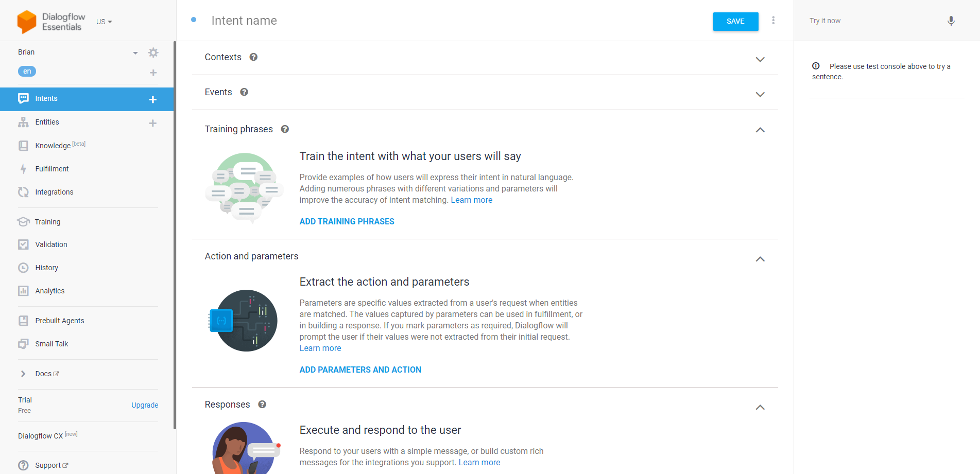Click the Training phrases help icon
Viewport: 980px width, 474px height.
coord(285,129)
